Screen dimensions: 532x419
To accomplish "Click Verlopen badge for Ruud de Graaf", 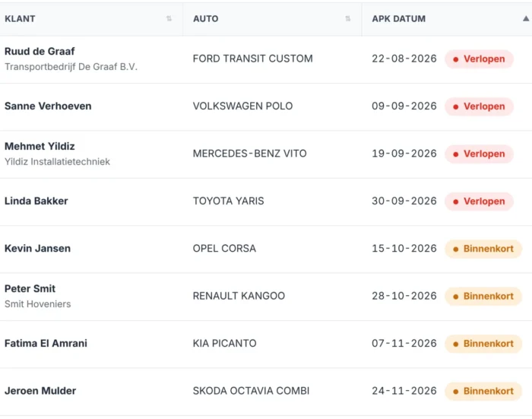I will pos(479,59).
